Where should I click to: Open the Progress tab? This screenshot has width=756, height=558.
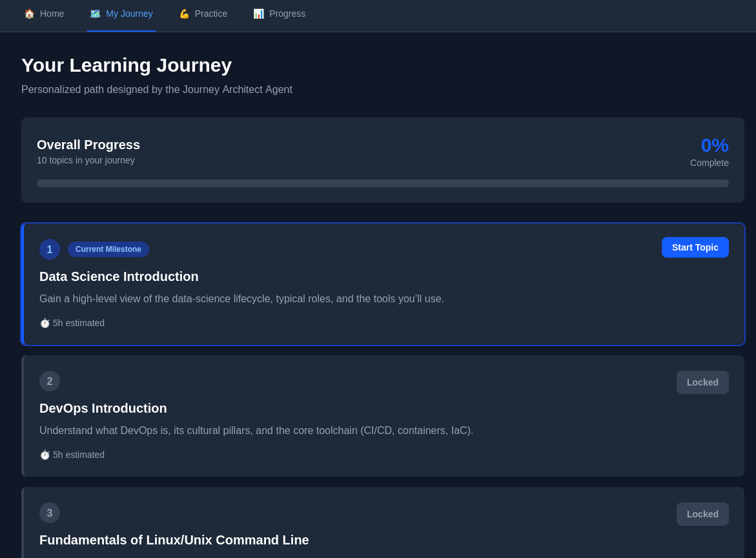coord(279,14)
